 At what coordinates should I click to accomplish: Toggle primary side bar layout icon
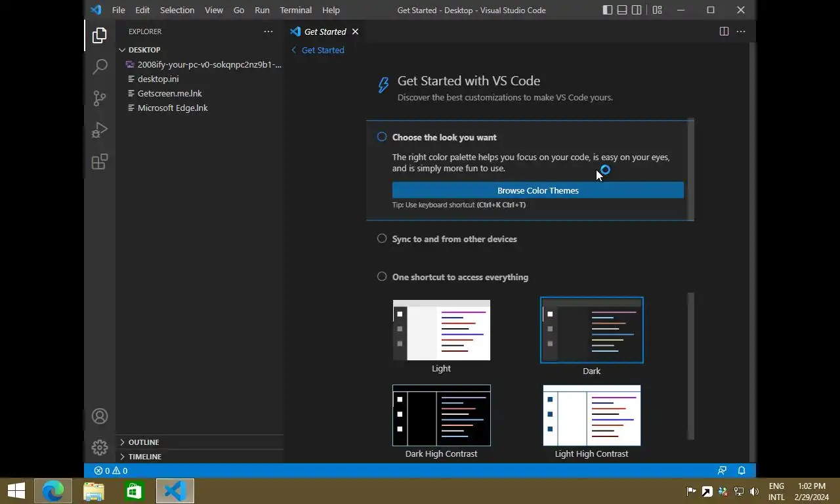click(x=608, y=10)
